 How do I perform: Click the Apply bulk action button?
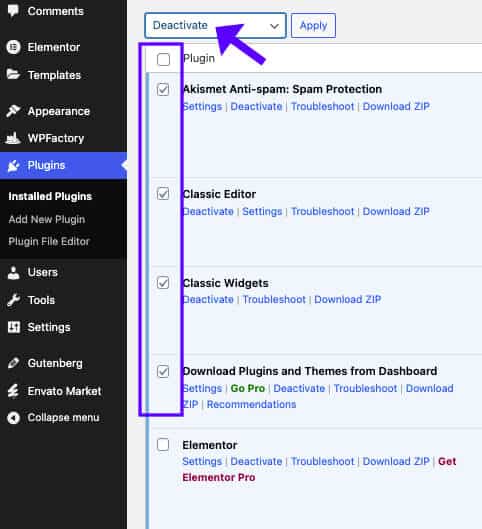tap(313, 25)
